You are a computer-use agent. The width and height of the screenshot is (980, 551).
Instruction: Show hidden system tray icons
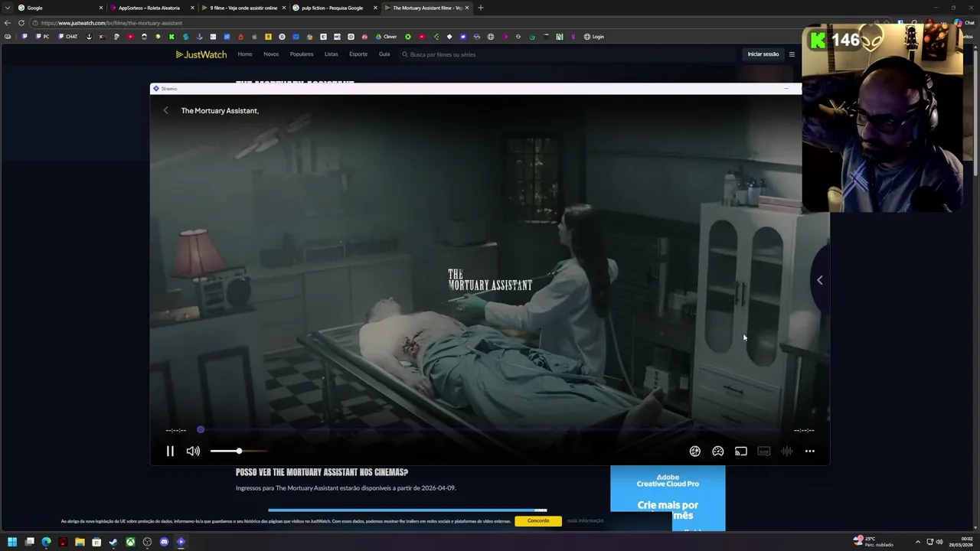(x=917, y=542)
